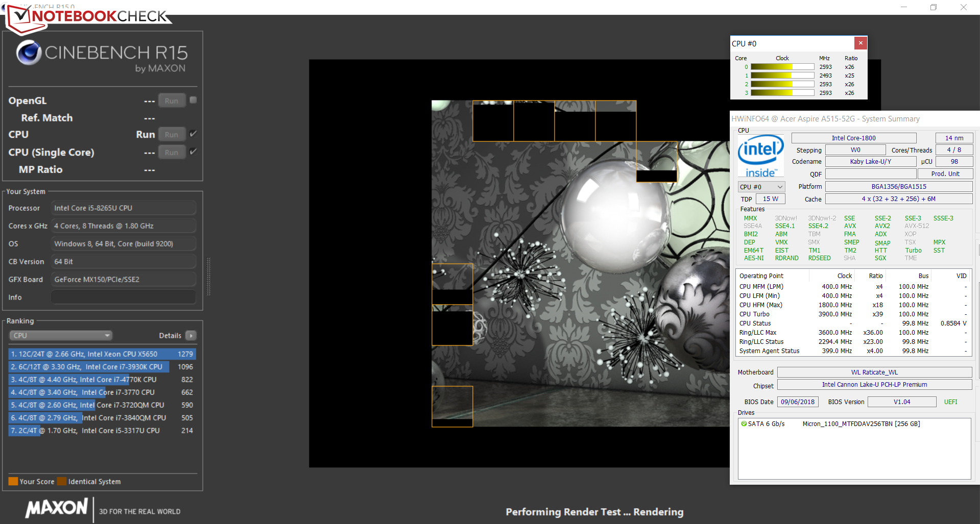This screenshot has height=524, width=980.
Task: Click the motherboard WL Raticate_WL field
Action: coord(874,372)
